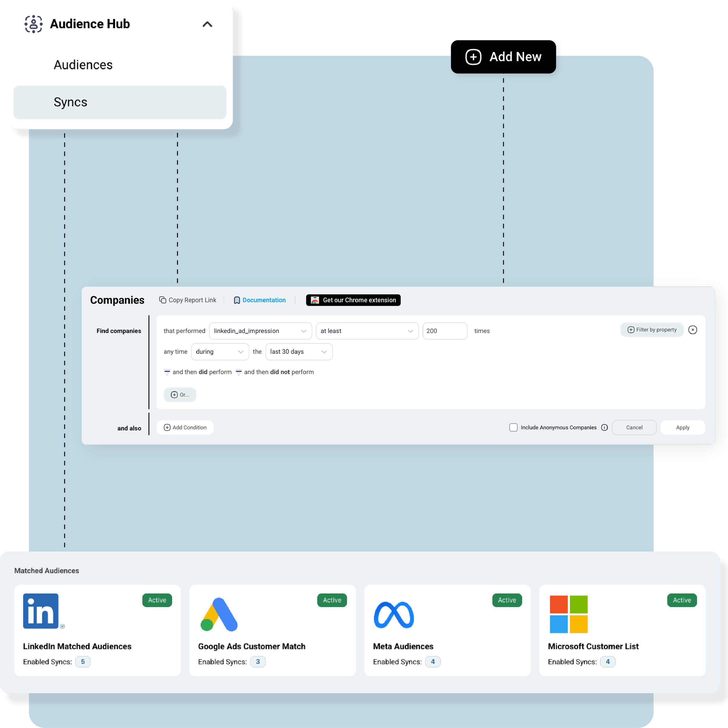Click the Active badge on Google Ads card
Image resolution: width=728 pixels, height=728 pixels.
click(x=332, y=600)
